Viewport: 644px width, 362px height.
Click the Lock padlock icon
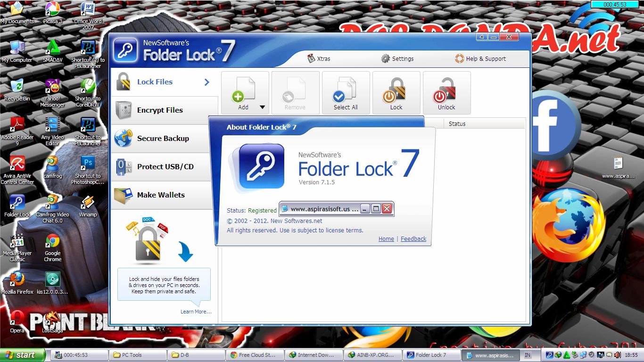396,93
